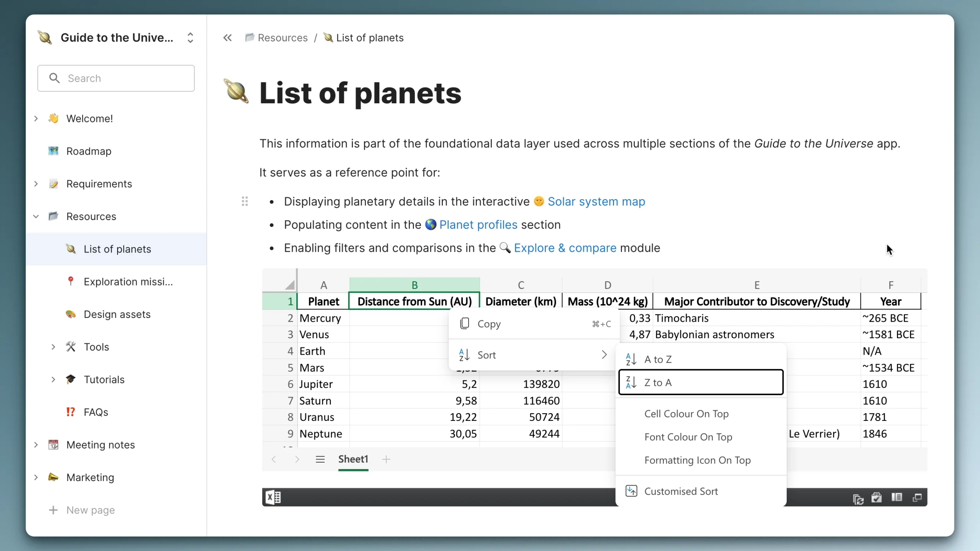The width and height of the screenshot is (980, 551).
Task: Open the sheet list hamburger icon
Action: coord(320,459)
